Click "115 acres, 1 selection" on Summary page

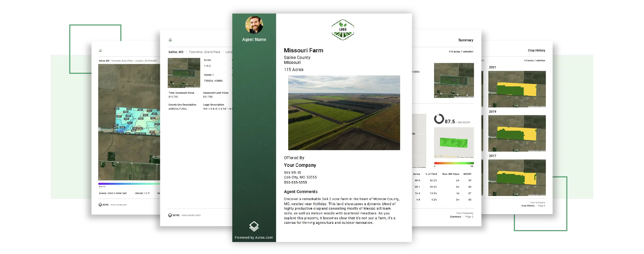tap(461, 52)
